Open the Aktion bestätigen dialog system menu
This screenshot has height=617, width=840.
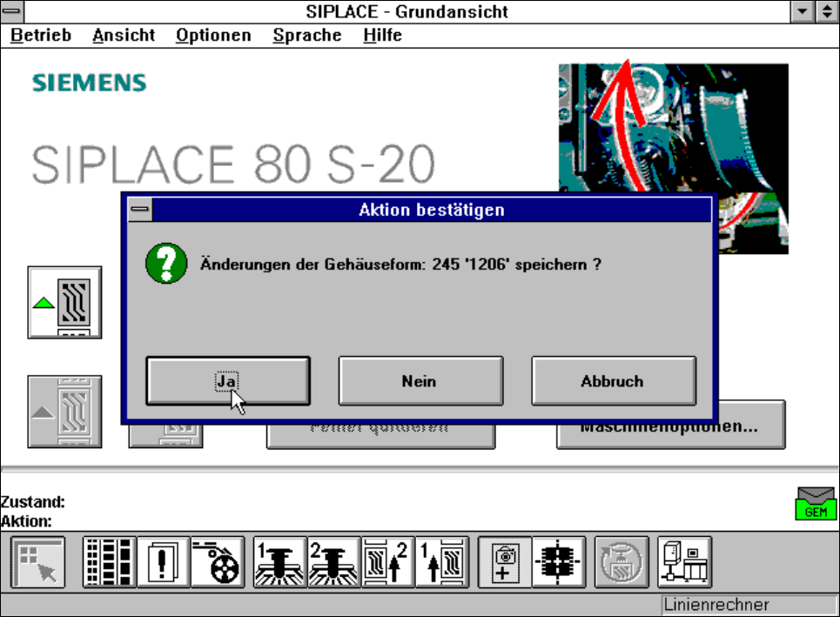click(x=140, y=210)
